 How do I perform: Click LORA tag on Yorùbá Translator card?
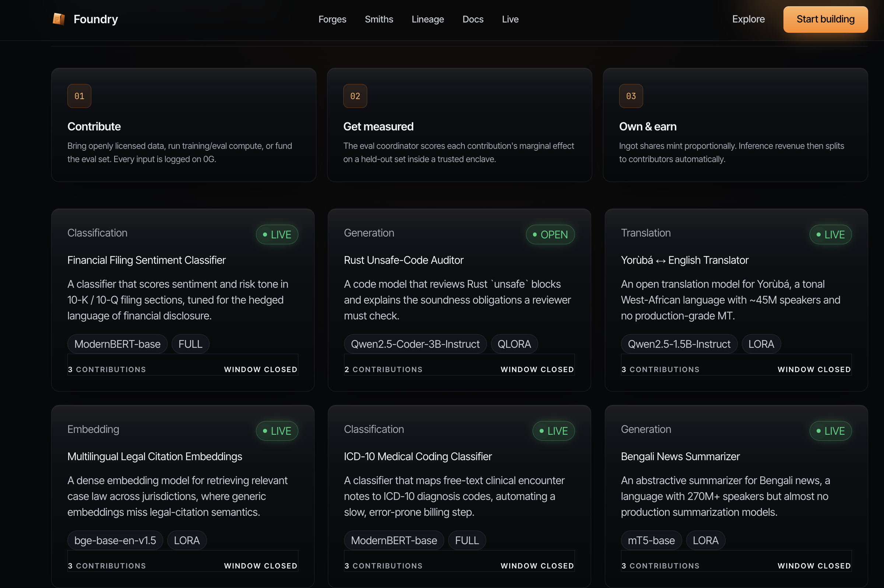pyautogui.click(x=761, y=344)
